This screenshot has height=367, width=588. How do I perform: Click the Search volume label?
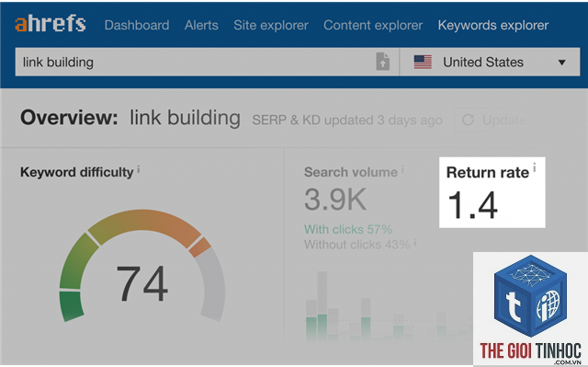(x=351, y=172)
